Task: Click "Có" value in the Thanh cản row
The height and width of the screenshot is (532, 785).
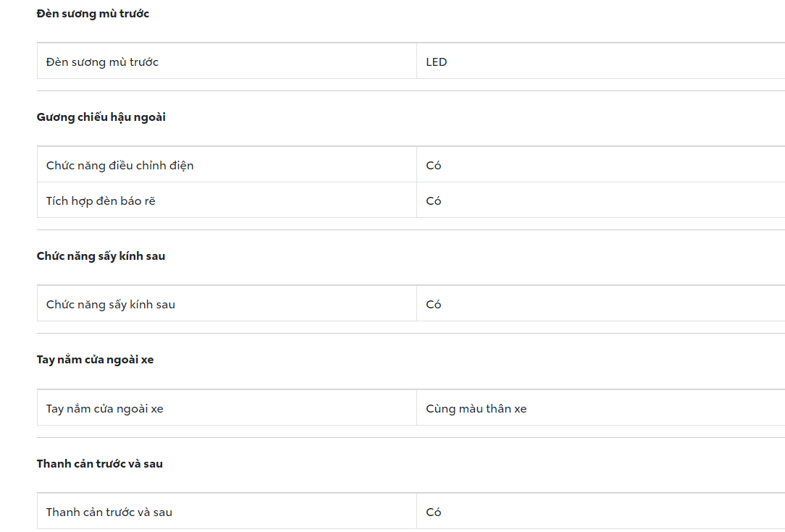Action: click(x=434, y=512)
